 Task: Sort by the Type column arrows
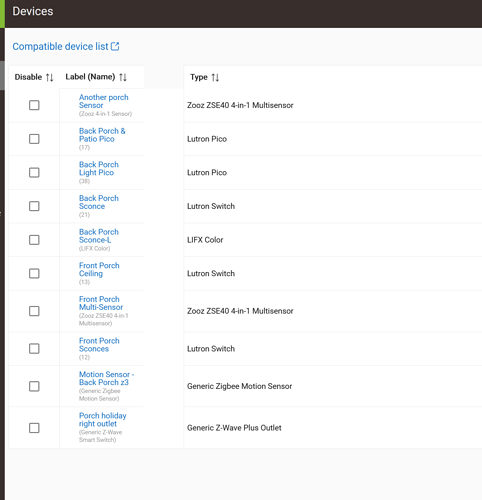tap(215, 77)
